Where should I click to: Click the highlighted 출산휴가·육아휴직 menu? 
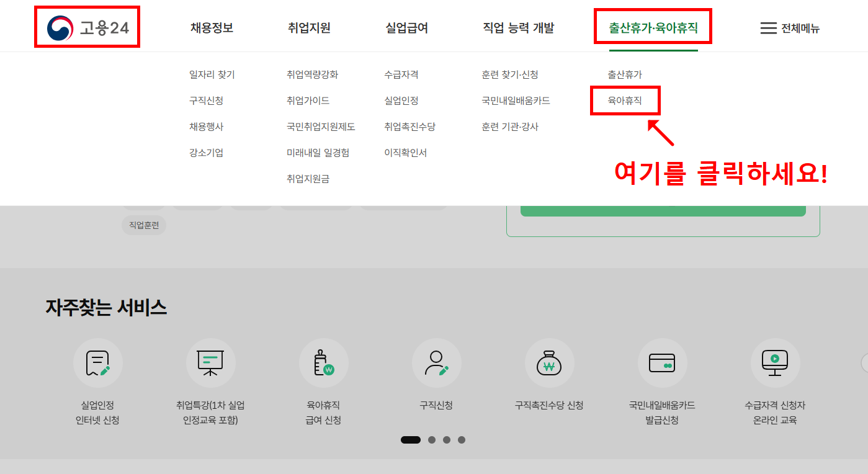pos(653,27)
